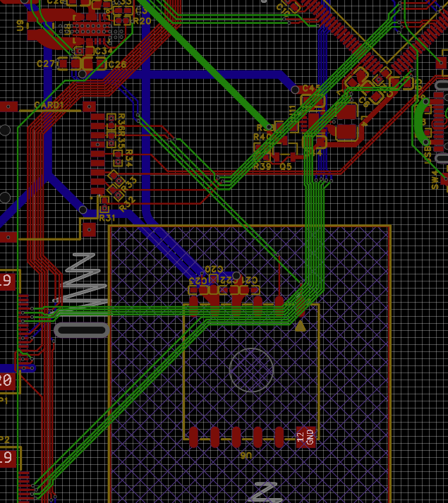Select the R39 resistor label
The width and height of the screenshot is (448, 503).
(262, 166)
